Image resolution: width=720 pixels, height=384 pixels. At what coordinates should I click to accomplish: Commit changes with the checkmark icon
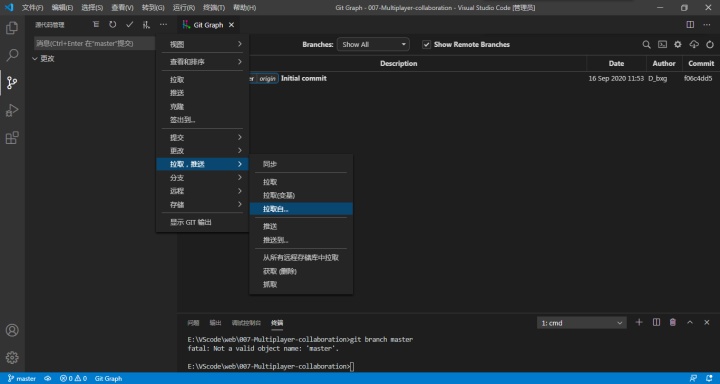[x=129, y=25]
